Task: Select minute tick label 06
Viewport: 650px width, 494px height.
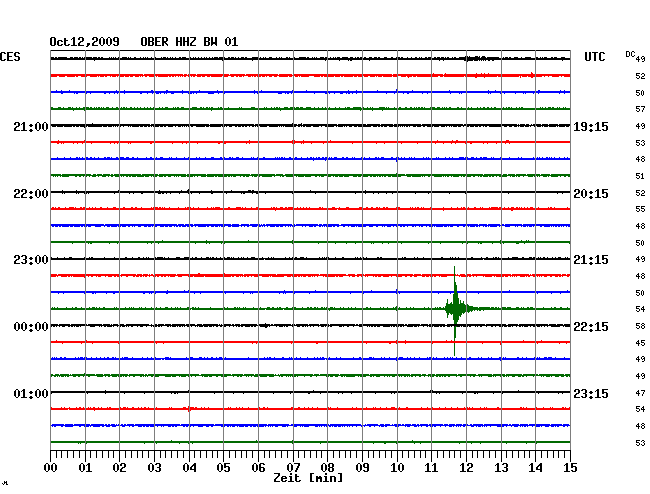Action: [258, 468]
